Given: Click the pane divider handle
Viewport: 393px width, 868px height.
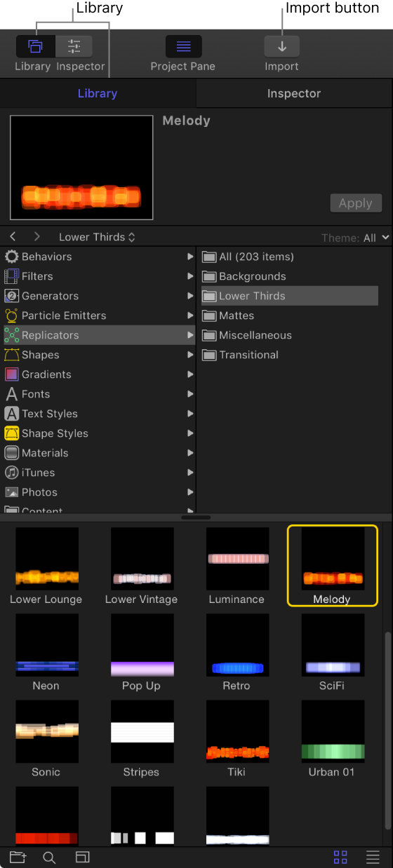Looking at the screenshot, I should [196, 517].
